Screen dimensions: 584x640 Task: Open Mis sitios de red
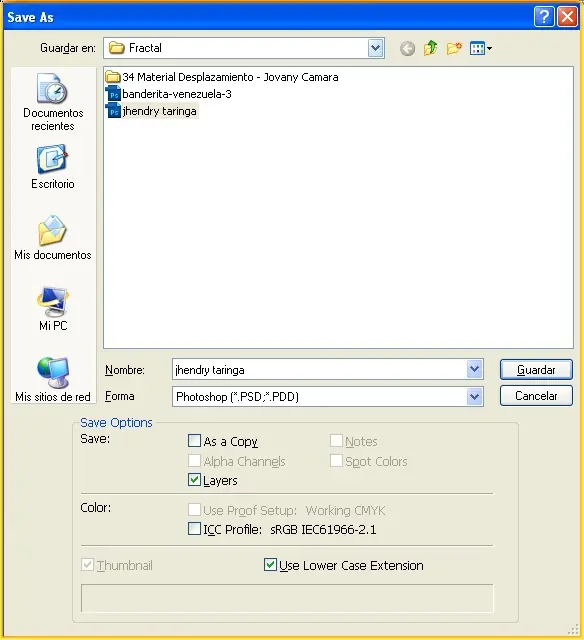pos(53,380)
